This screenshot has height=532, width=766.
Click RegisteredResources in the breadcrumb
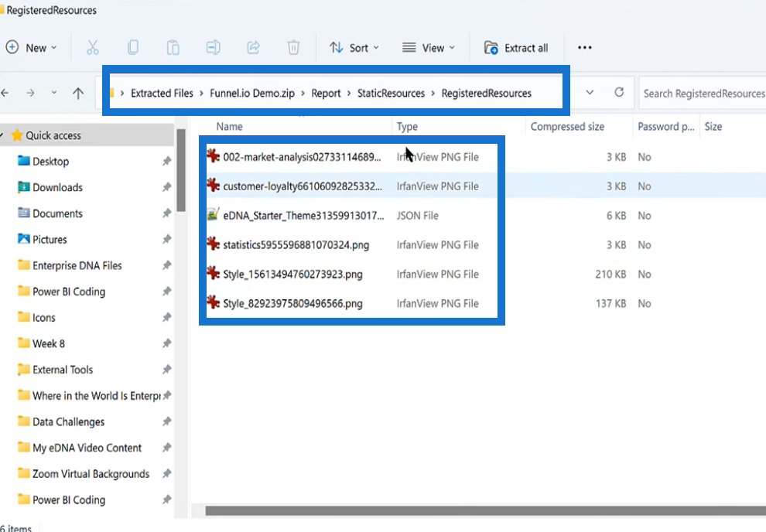[486, 94]
